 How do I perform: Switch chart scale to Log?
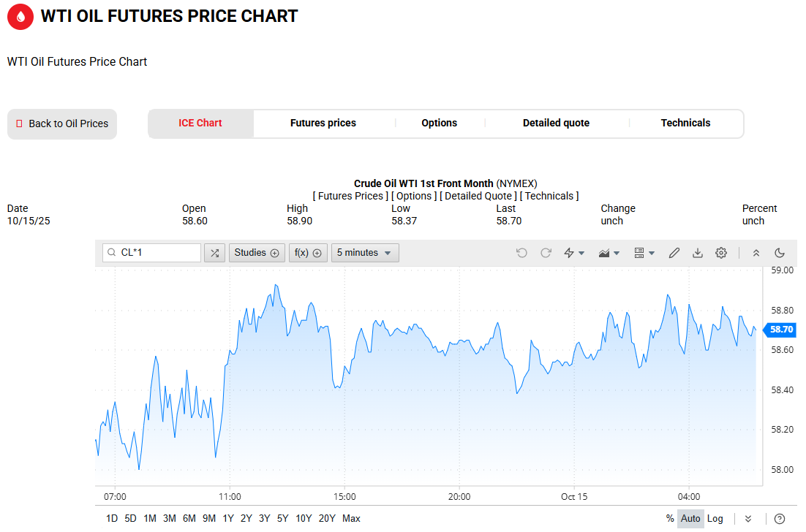pos(715,519)
